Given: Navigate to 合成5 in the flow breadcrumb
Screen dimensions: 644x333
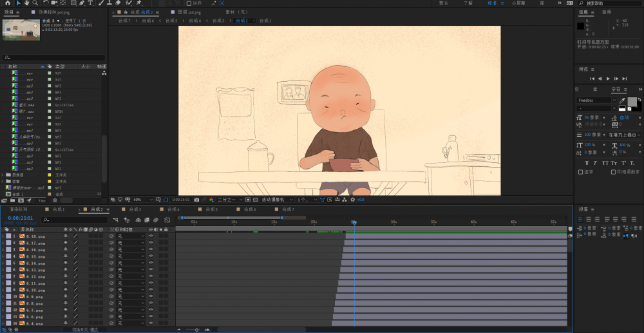Looking at the screenshot, I should click(172, 21).
